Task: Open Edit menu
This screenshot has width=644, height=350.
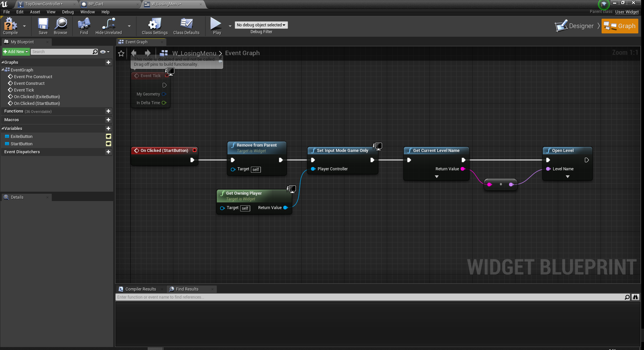Action: pos(20,12)
